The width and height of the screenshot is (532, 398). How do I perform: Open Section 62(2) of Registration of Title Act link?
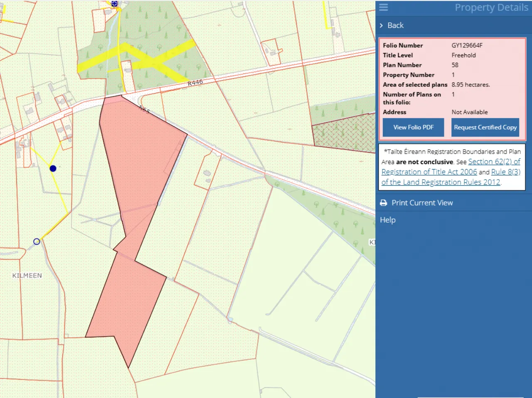[x=494, y=162]
